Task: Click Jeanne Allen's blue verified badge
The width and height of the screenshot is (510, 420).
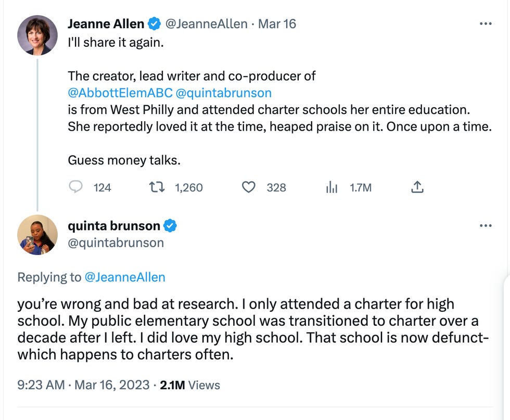Action: click(153, 23)
